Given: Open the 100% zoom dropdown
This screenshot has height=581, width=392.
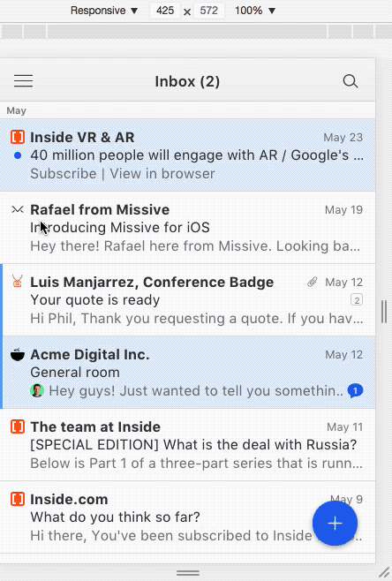Looking at the screenshot, I should 255,11.
